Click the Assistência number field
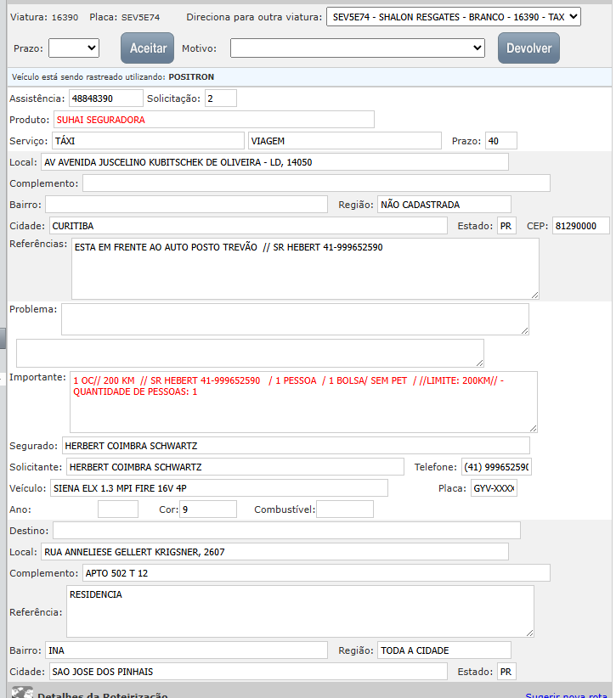This screenshot has width=616, height=698. pyautogui.click(x=106, y=99)
